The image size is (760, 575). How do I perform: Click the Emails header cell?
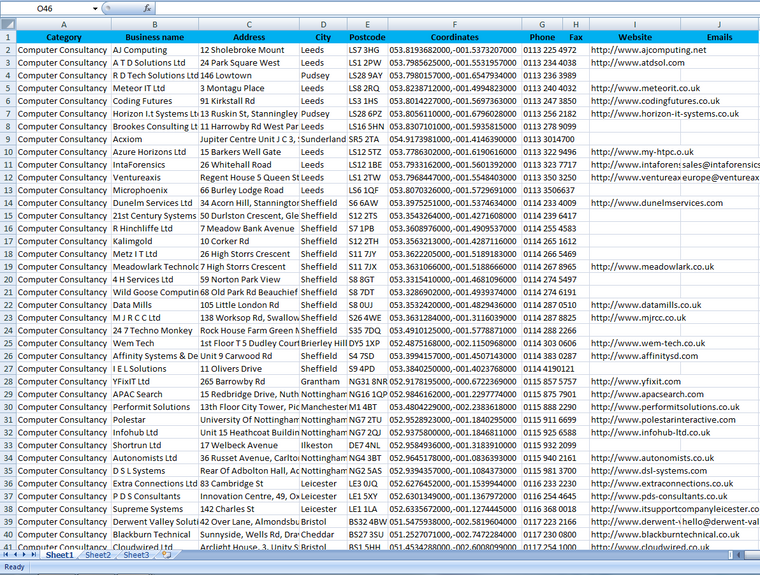point(720,37)
